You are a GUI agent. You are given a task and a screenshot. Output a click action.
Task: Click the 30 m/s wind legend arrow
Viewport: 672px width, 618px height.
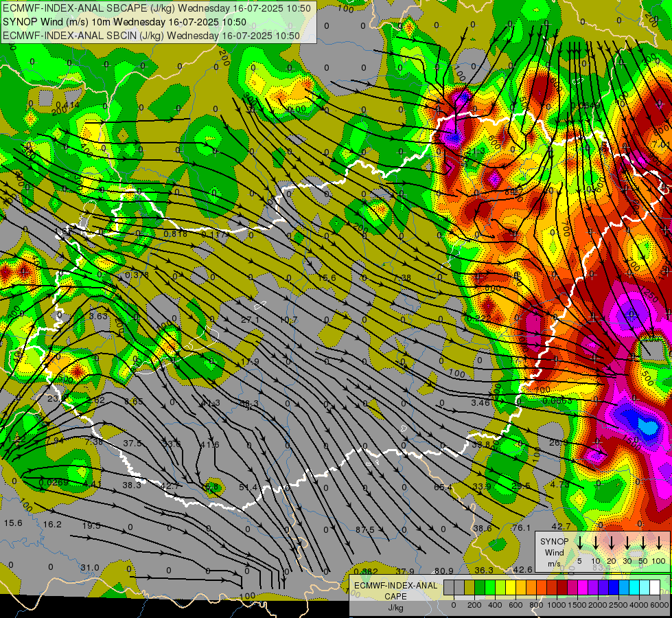(627, 542)
